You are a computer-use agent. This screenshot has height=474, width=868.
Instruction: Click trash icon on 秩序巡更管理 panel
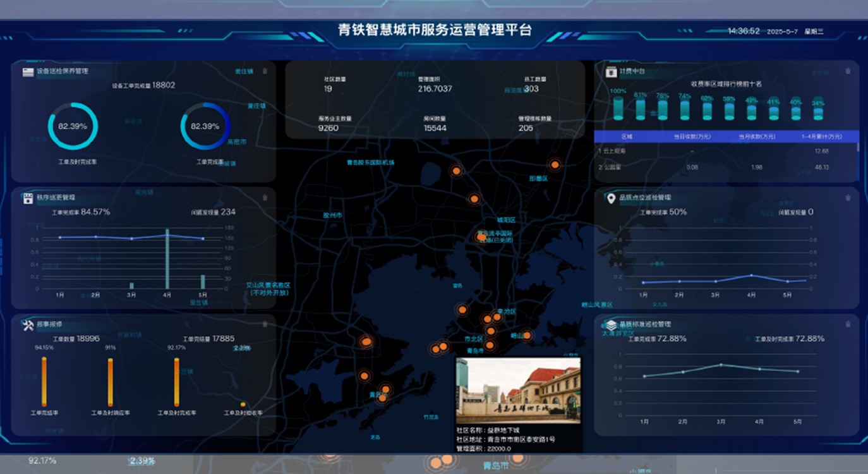265,197
